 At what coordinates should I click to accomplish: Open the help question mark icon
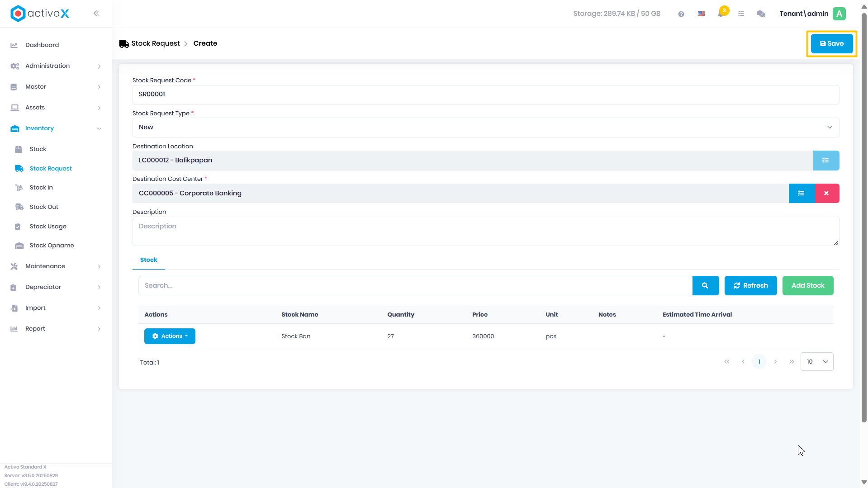pos(681,14)
